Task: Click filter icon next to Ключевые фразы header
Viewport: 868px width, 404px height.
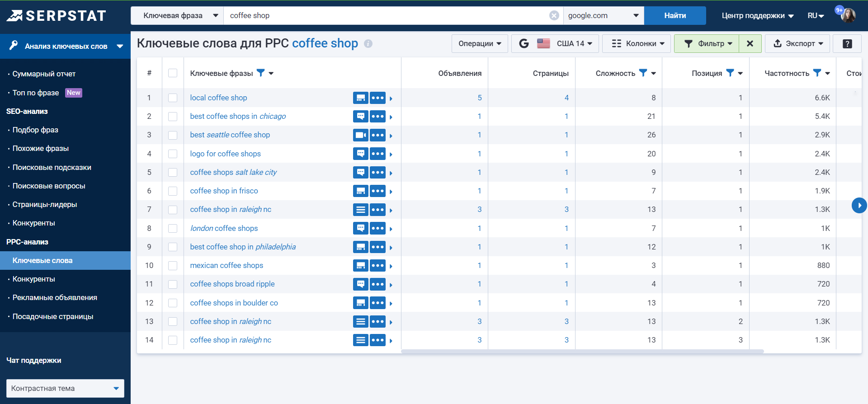Action: (261, 73)
